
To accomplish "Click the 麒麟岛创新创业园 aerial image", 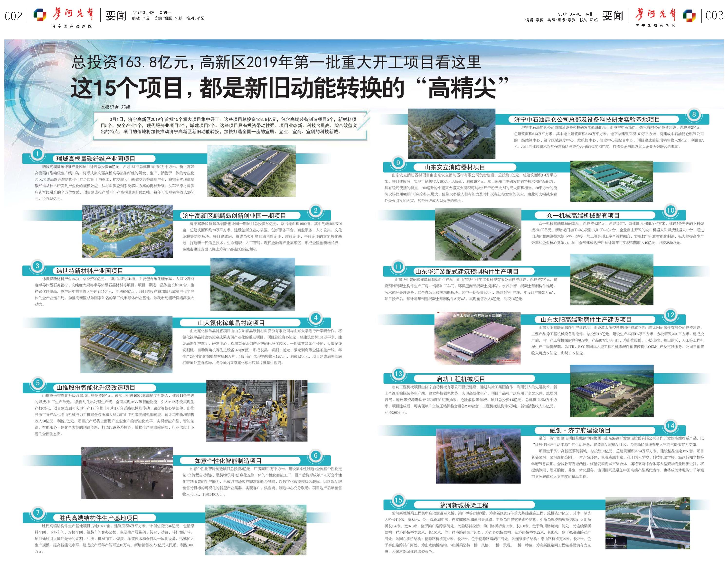I will coord(127,231).
